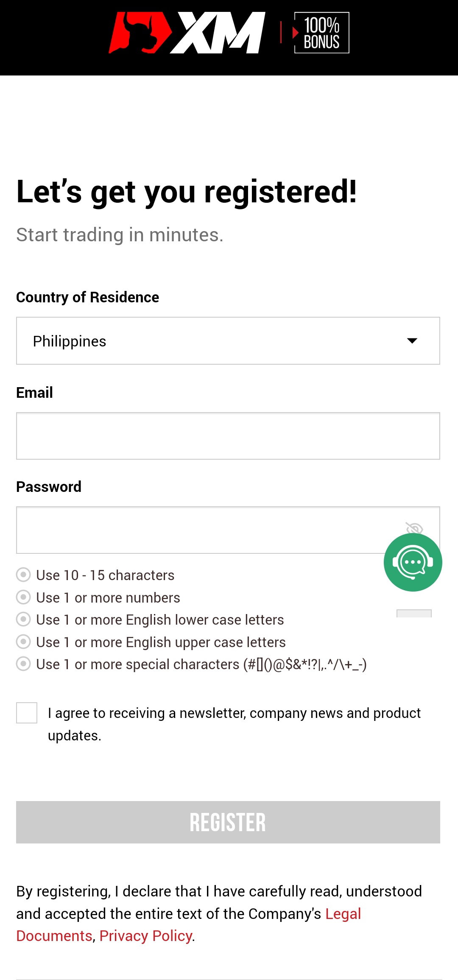Click the special characters rule indicator
This screenshot has width=458, height=980.
23,664
